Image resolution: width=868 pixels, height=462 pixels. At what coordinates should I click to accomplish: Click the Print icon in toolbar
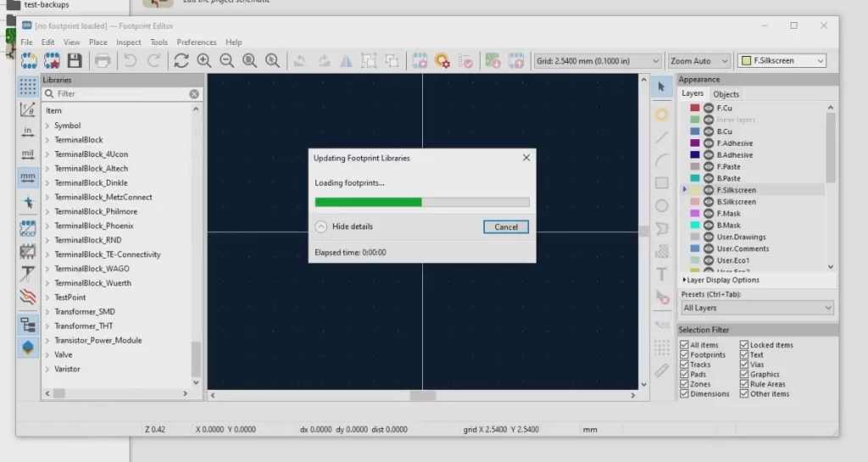click(x=103, y=61)
